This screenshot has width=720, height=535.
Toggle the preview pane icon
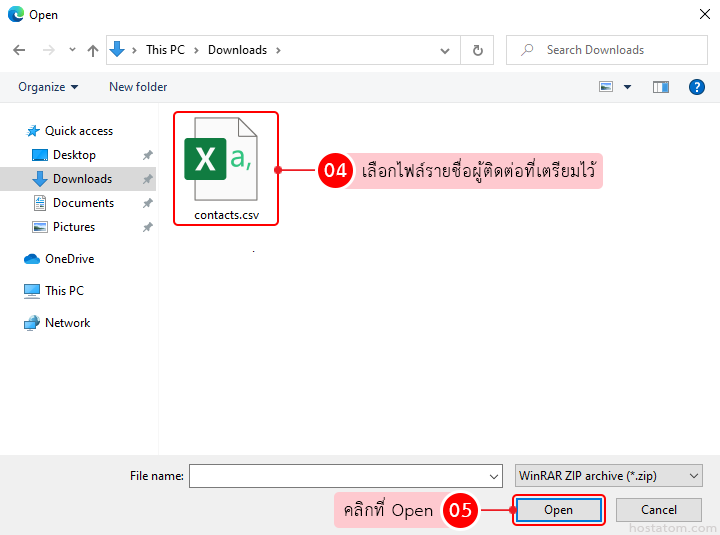[x=660, y=87]
